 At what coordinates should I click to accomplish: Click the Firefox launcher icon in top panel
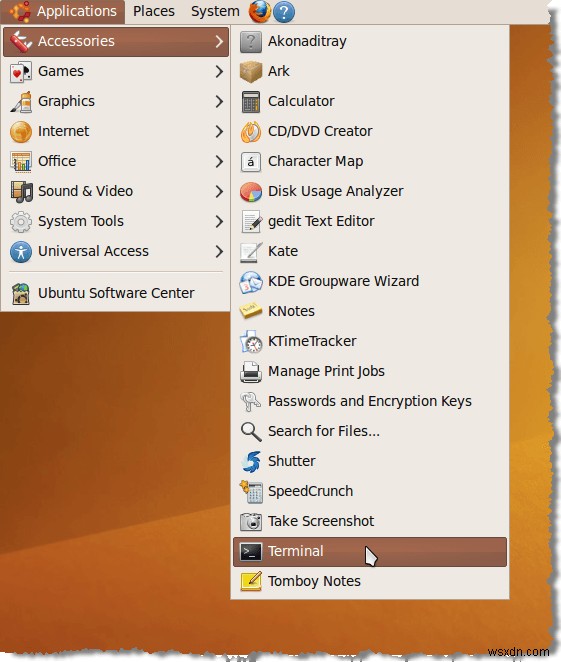[259, 11]
